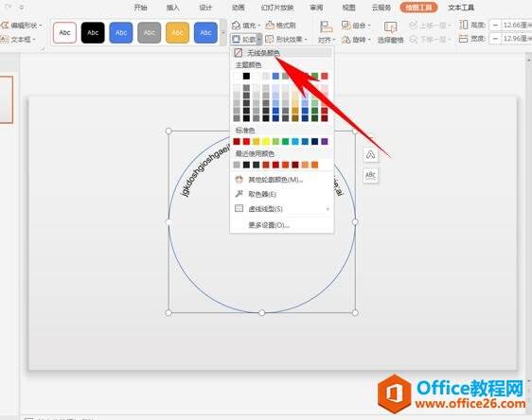The height and width of the screenshot is (420, 532).
Task: Click the Height (高度) icon
Action: coord(463,25)
